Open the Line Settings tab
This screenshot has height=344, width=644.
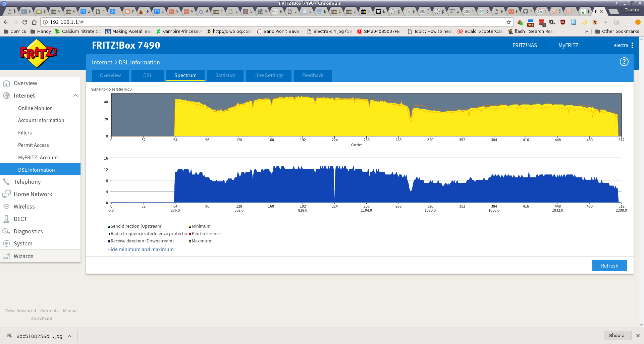(268, 75)
